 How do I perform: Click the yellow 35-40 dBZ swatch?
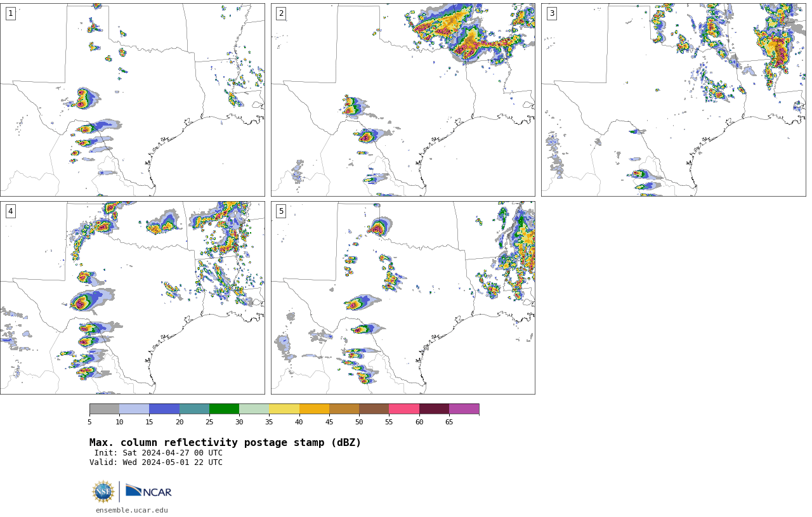(284, 409)
